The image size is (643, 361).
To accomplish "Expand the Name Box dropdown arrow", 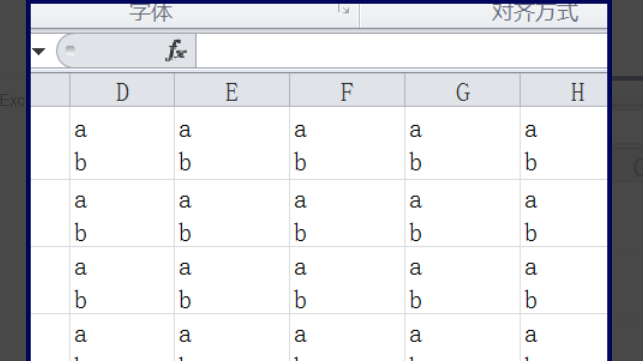I will pos(39,51).
